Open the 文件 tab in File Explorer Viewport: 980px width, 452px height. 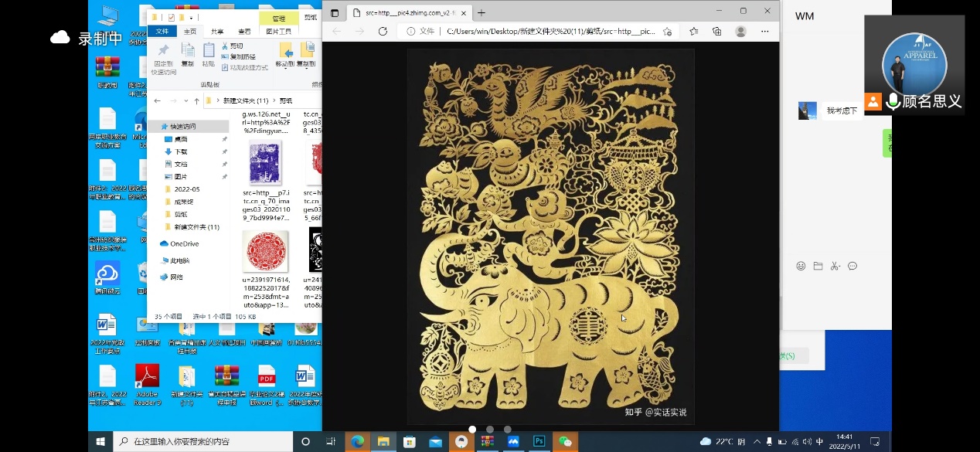(x=162, y=31)
